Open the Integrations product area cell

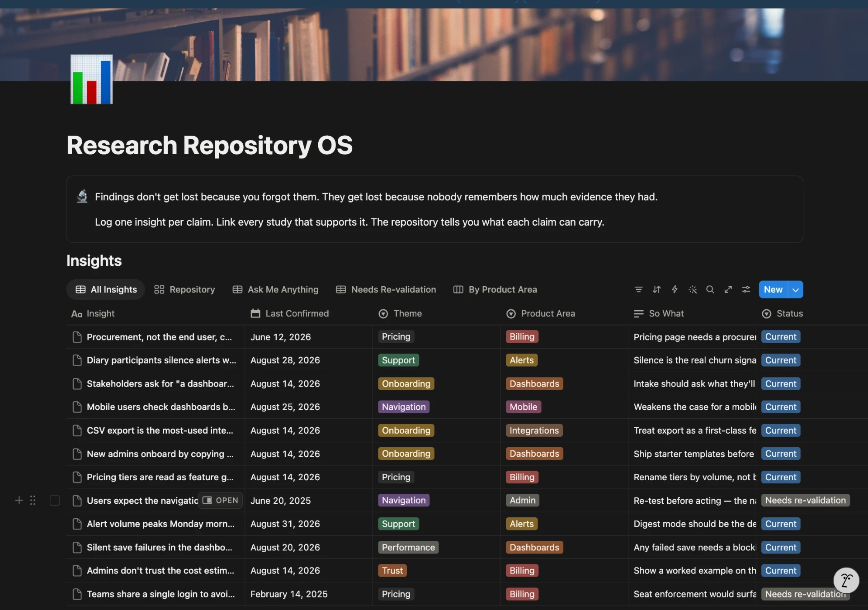pos(564,430)
